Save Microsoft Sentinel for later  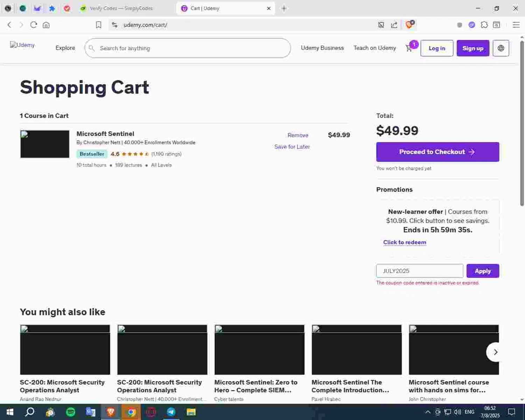pyautogui.click(x=292, y=147)
